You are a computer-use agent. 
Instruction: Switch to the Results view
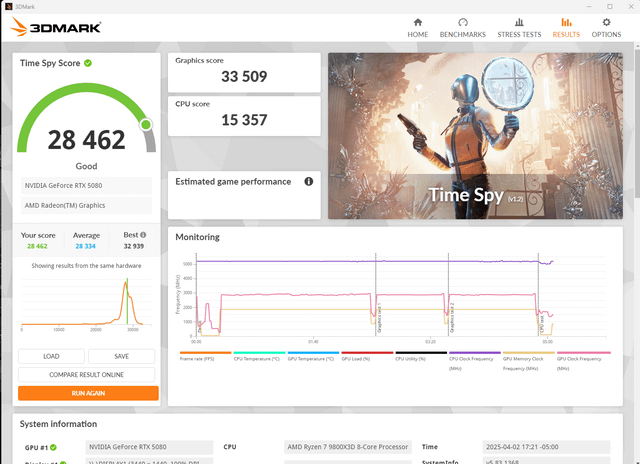click(x=566, y=27)
